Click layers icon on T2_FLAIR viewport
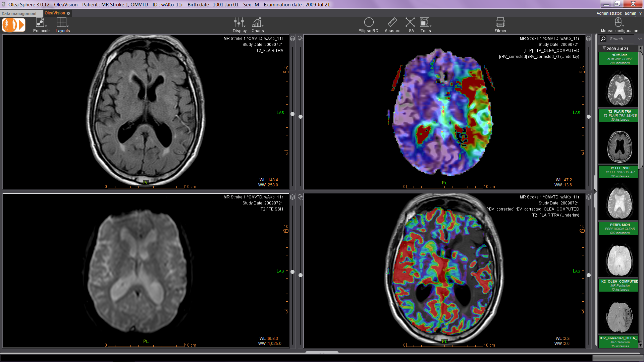The width and height of the screenshot is (644, 362). click(292, 39)
